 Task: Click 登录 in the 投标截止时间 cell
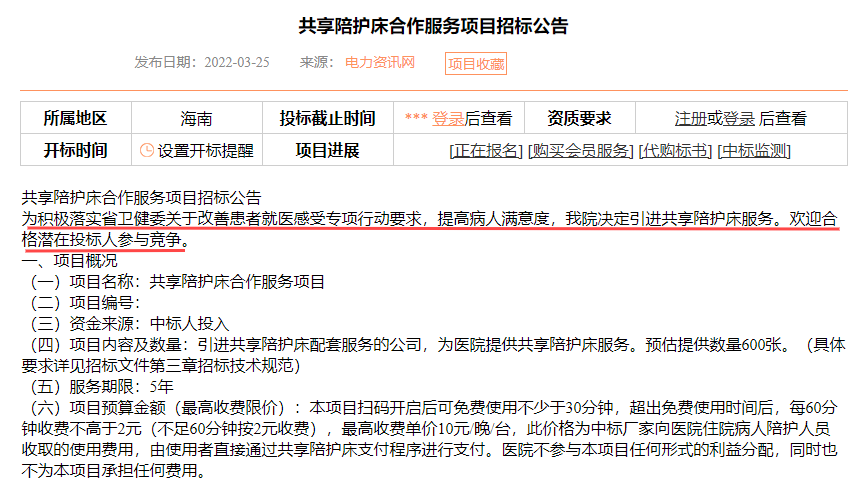[447, 118]
